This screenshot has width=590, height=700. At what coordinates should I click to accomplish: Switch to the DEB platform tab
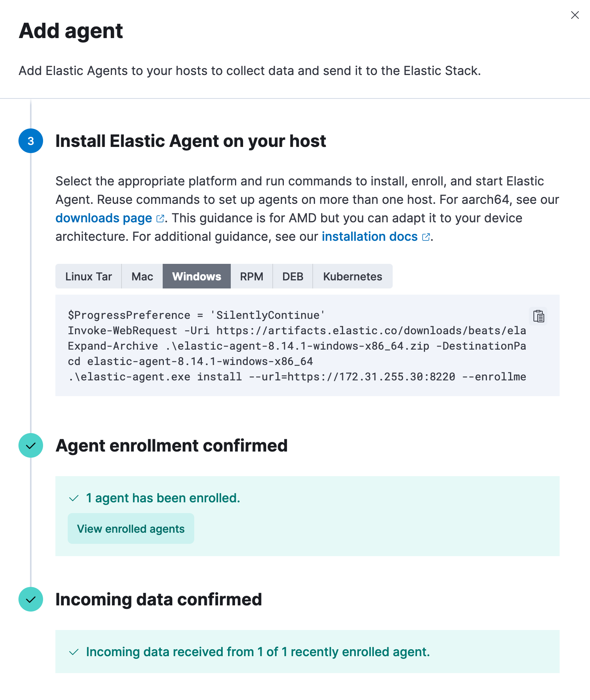pyautogui.click(x=293, y=276)
